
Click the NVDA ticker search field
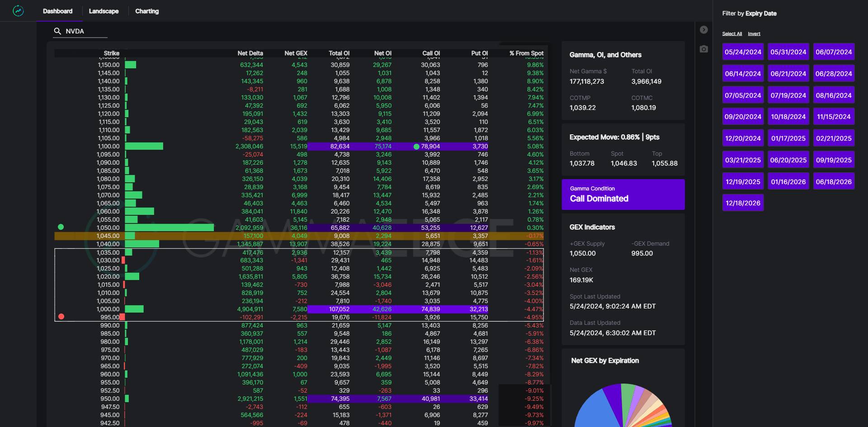[84, 31]
